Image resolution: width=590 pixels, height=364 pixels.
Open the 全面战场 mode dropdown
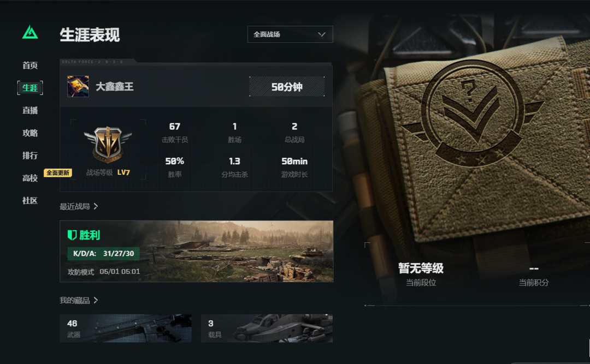coord(290,34)
